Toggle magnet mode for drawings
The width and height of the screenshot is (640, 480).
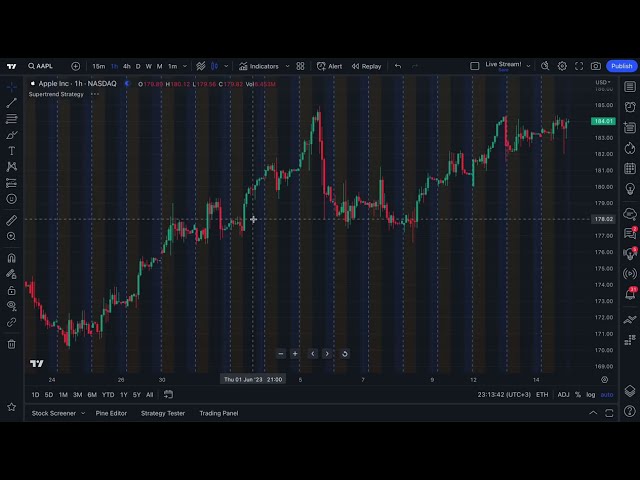coord(11,258)
